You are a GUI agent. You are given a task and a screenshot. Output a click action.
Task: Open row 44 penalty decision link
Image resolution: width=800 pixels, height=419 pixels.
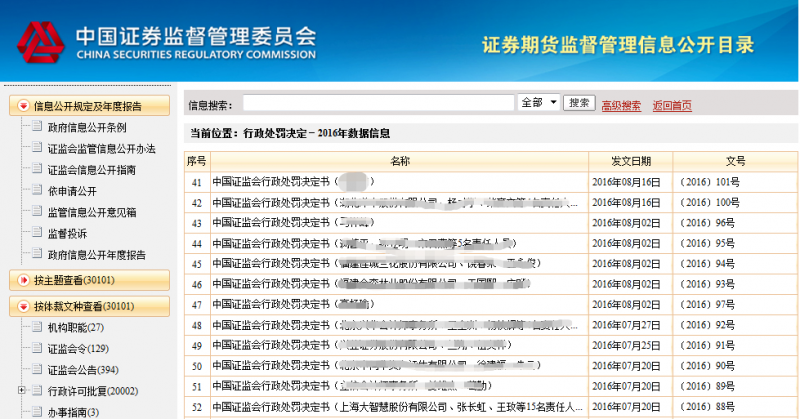coord(365,243)
